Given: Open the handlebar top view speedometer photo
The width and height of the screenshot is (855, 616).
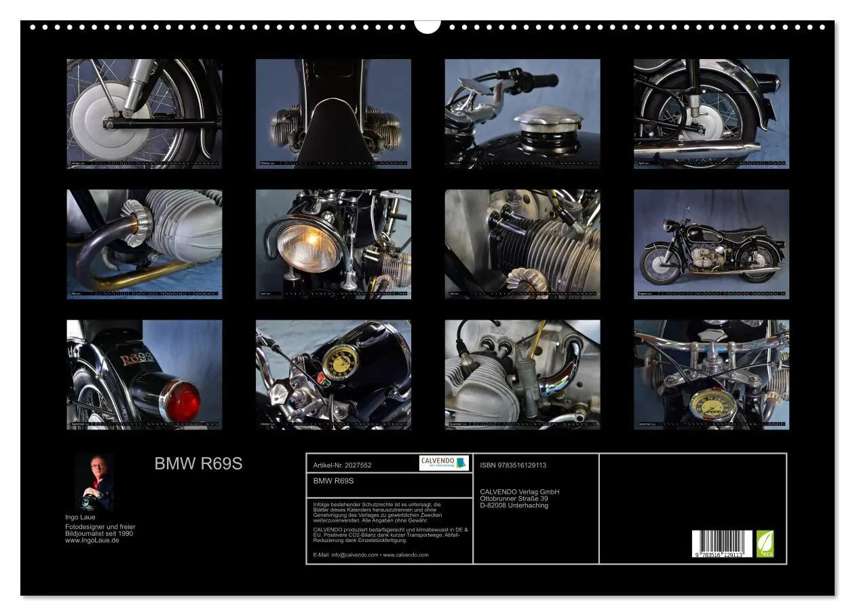Looking at the screenshot, I should tap(711, 374).
